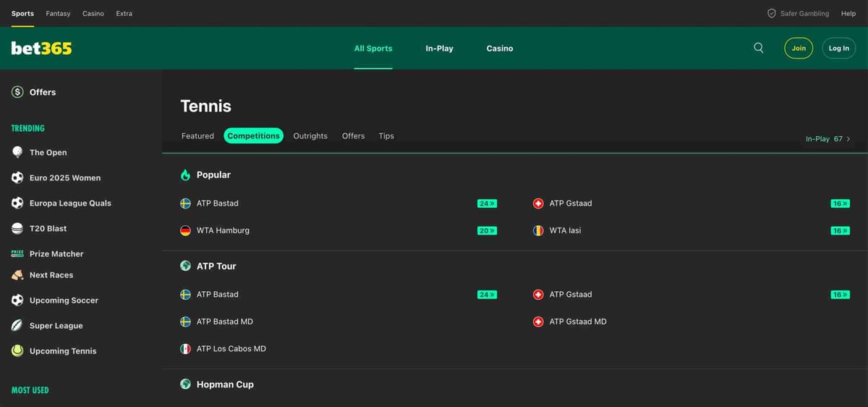Open Casino in the top bar
Screen dimensions: 868x407
93,13
